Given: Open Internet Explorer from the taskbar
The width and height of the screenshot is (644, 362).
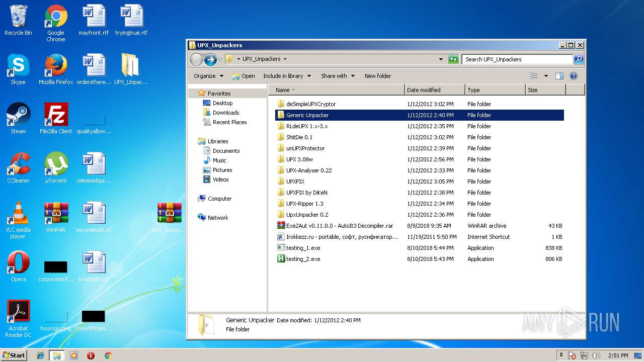Looking at the screenshot, I should 40,355.
